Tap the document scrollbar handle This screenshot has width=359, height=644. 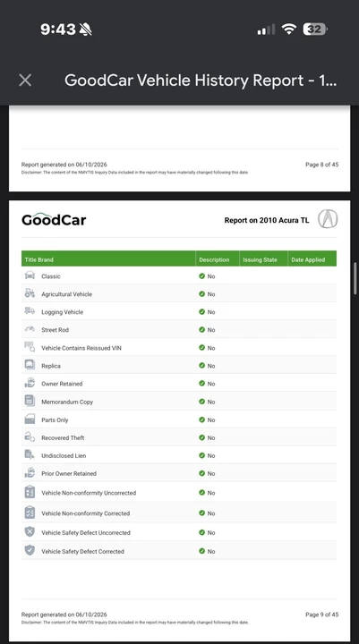(355, 278)
